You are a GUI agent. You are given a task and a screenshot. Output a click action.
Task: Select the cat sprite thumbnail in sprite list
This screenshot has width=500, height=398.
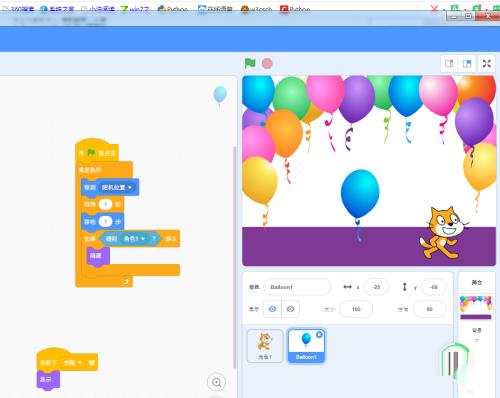click(265, 346)
